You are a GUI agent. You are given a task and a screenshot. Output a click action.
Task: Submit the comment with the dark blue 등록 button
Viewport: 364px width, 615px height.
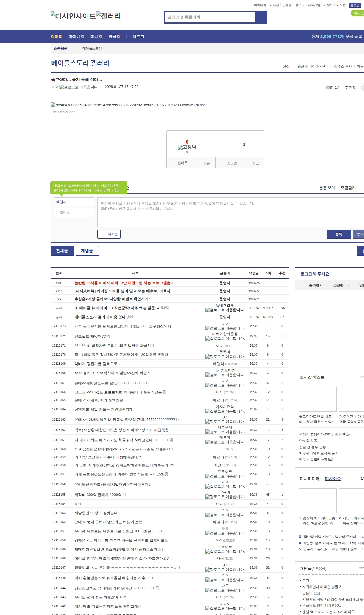339,234
